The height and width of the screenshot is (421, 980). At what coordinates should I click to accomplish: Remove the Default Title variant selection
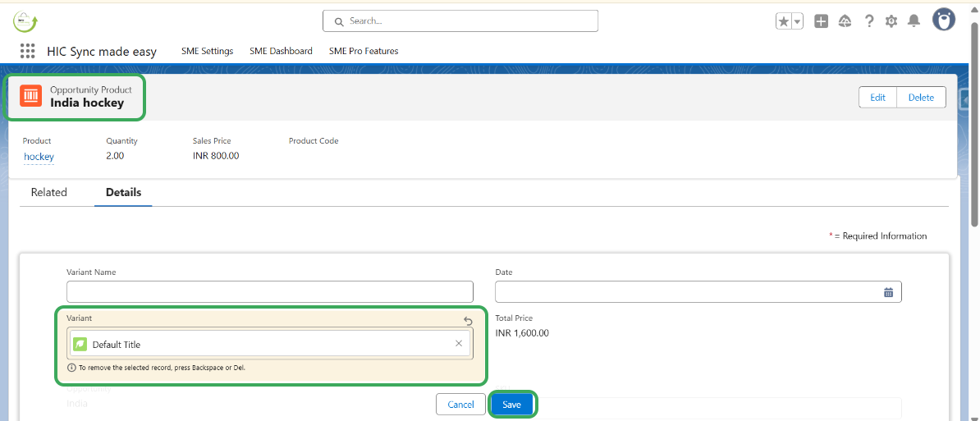tap(459, 344)
